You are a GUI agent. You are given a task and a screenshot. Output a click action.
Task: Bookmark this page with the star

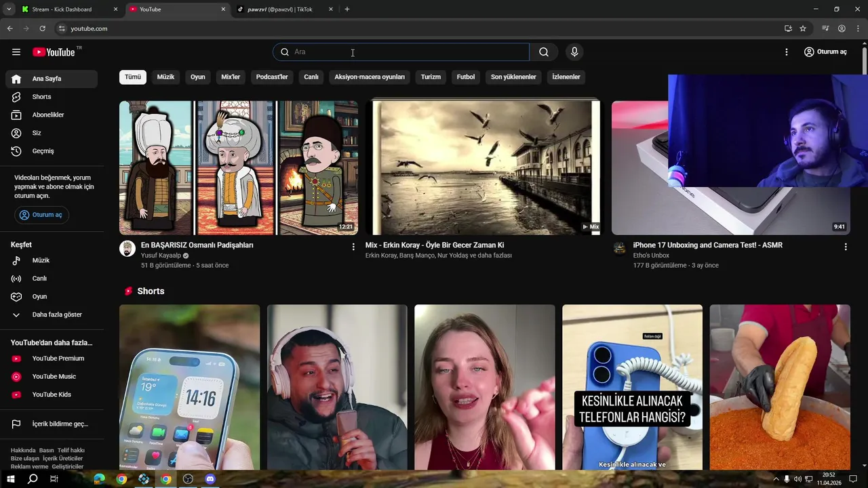point(803,28)
